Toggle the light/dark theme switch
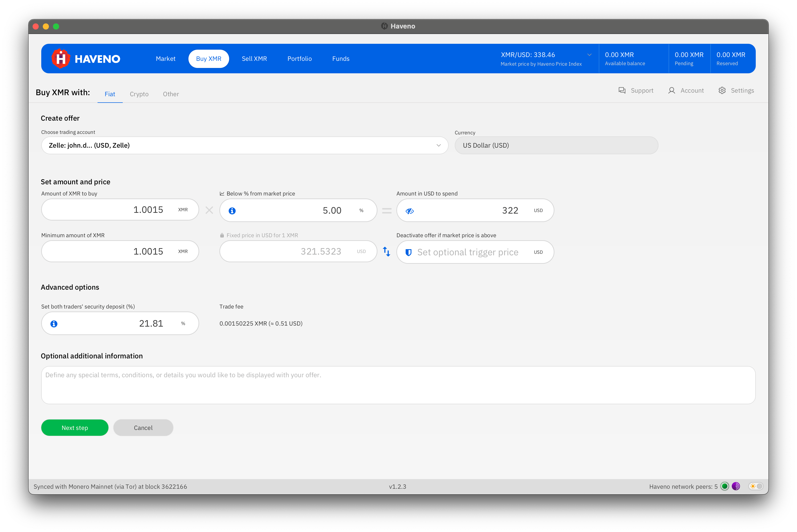Viewport: 797px width, 532px height. coord(756,486)
